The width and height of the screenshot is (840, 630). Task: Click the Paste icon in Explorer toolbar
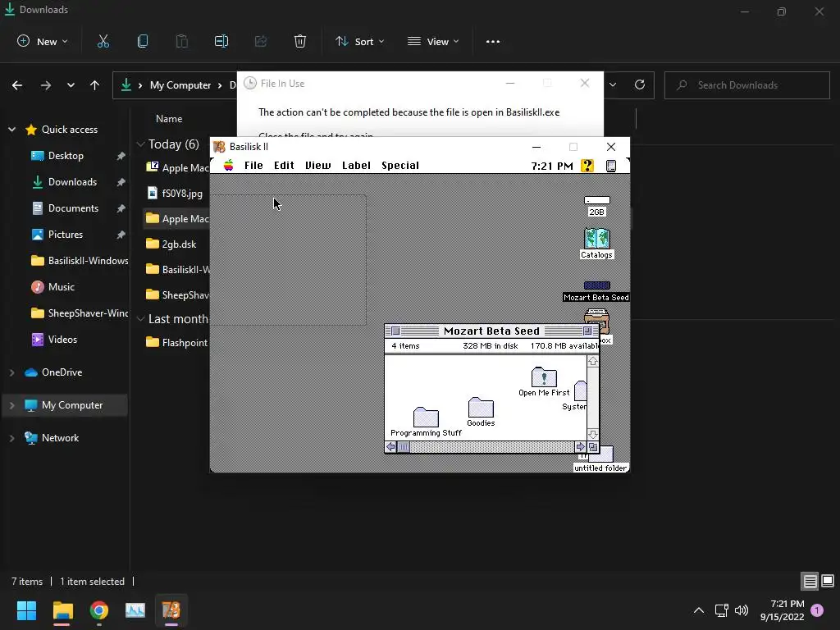182,41
